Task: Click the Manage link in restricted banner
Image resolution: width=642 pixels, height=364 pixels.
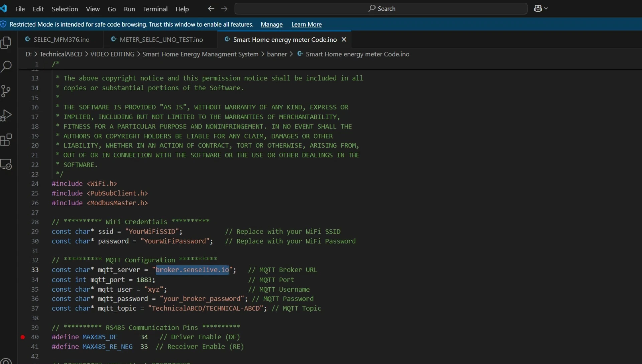Action: (x=272, y=25)
